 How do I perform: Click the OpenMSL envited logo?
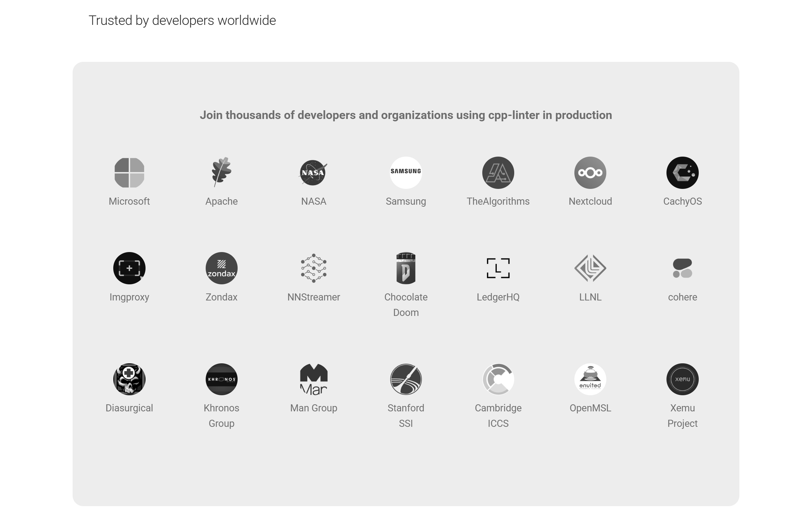point(590,379)
